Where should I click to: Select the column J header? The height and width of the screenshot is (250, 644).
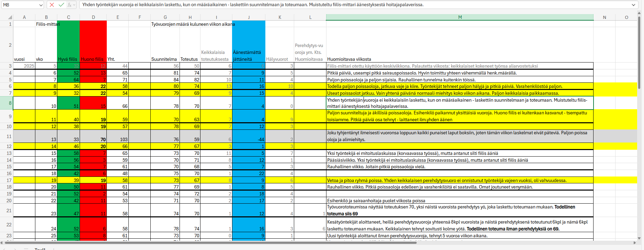[249, 17]
